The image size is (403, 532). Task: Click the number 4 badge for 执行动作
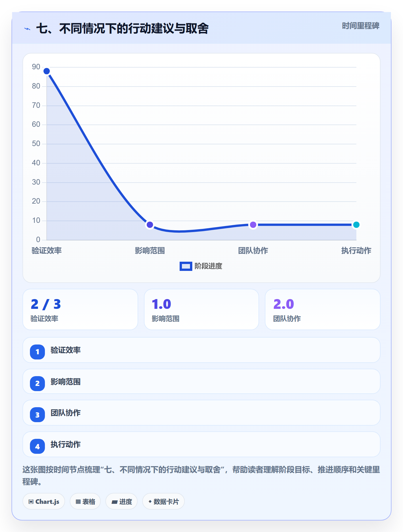coord(37,446)
